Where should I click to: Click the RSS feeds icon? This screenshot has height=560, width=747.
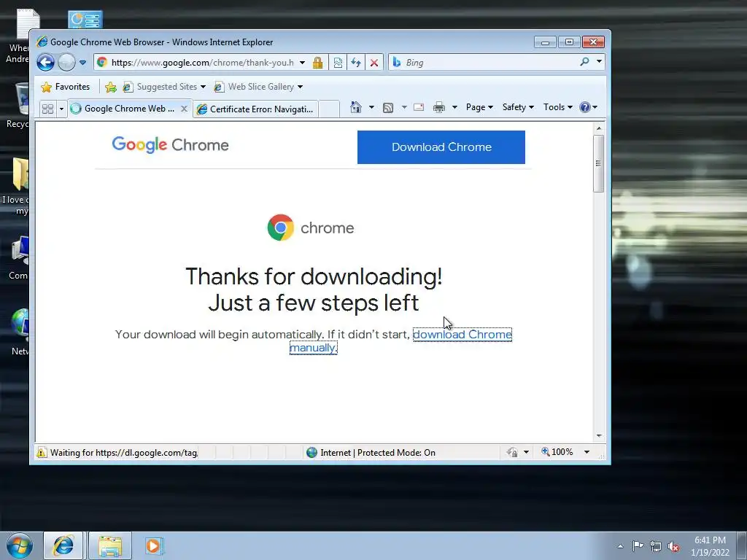[388, 108]
